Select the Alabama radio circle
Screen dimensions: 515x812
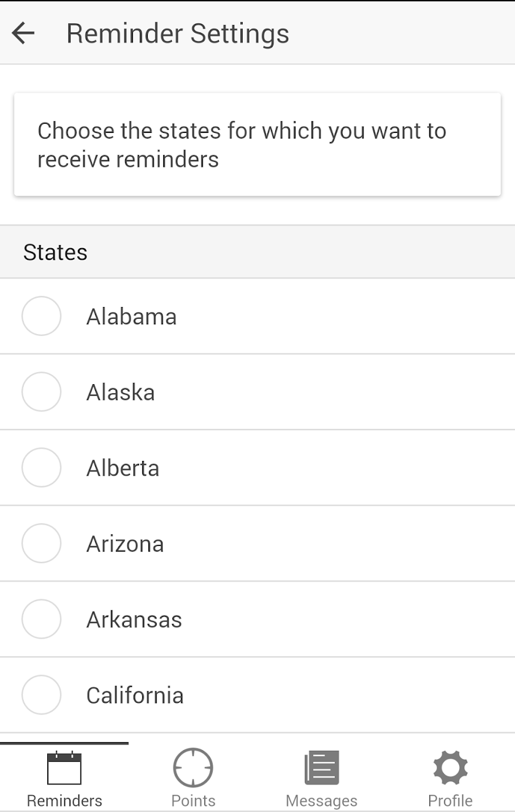coord(41,316)
